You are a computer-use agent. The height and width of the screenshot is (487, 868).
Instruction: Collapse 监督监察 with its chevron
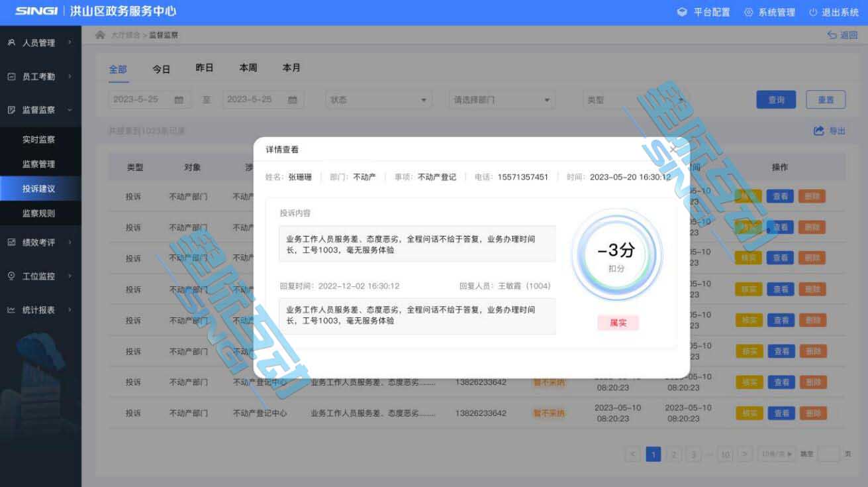70,110
